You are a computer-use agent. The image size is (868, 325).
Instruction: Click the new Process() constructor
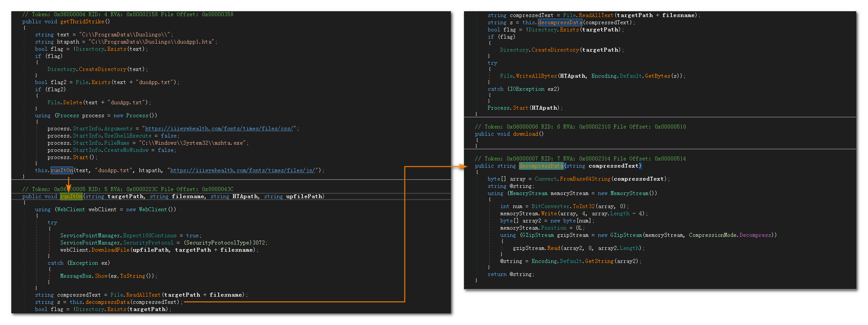click(135, 116)
